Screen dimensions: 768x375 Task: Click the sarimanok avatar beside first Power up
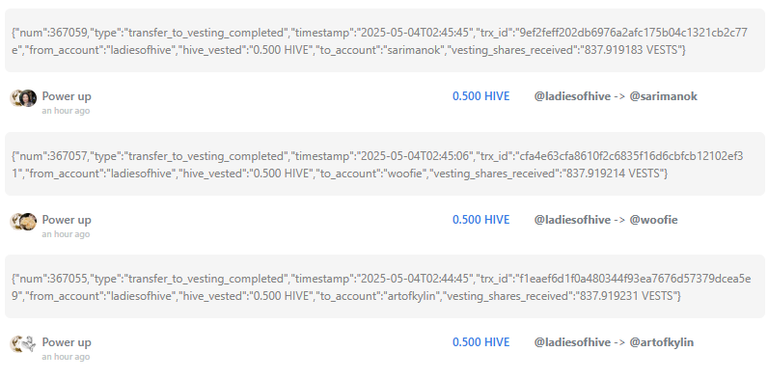tap(28, 98)
